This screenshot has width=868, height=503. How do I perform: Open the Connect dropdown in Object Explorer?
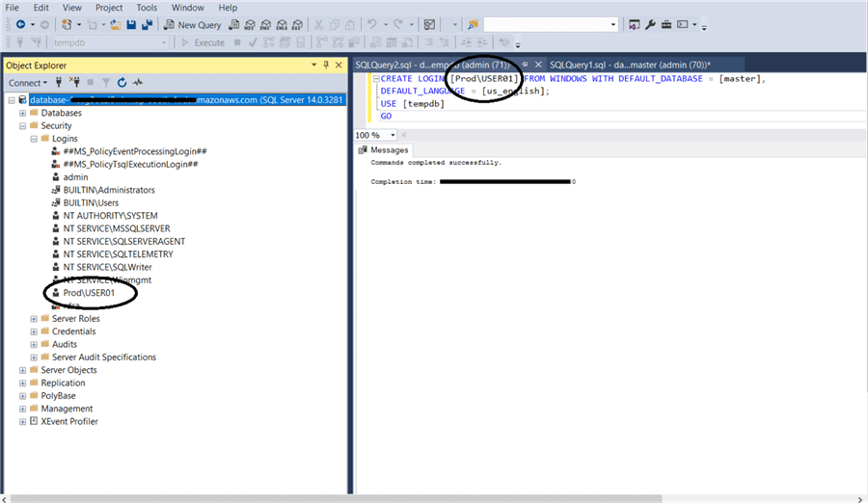[x=28, y=83]
